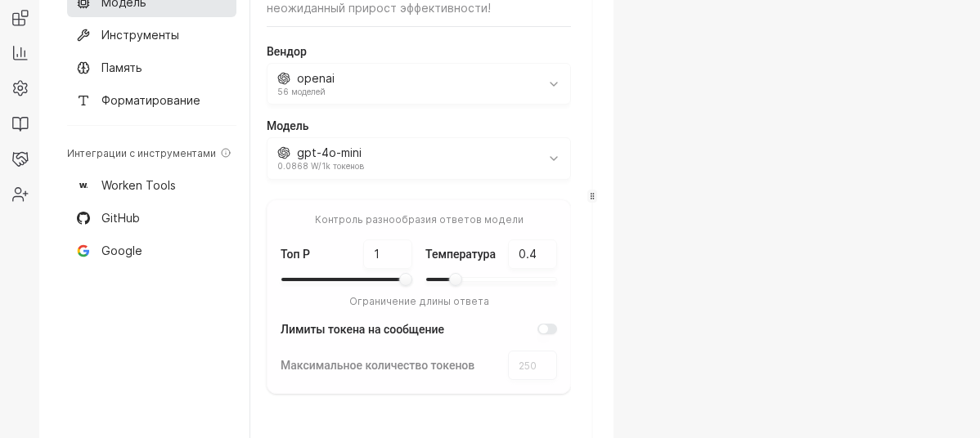
Task: Open the dashboard icon in left rail
Action: pyautogui.click(x=20, y=18)
